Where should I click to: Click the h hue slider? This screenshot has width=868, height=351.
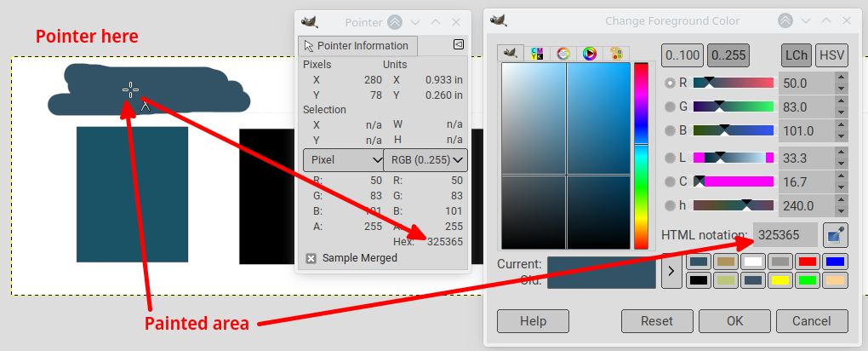tap(733, 205)
